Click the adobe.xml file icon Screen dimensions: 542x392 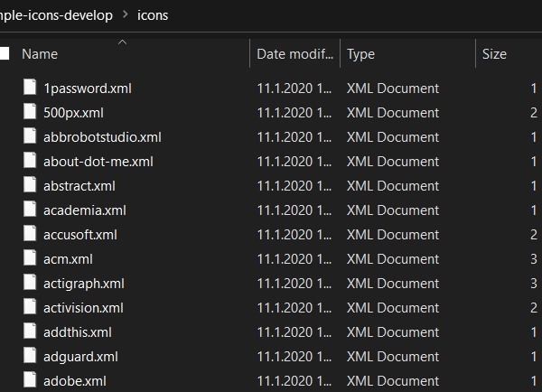coord(30,379)
